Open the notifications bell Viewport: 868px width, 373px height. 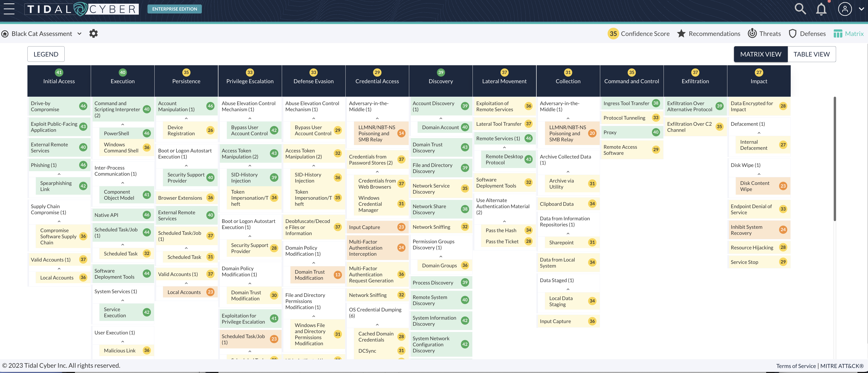click(821, 9)
